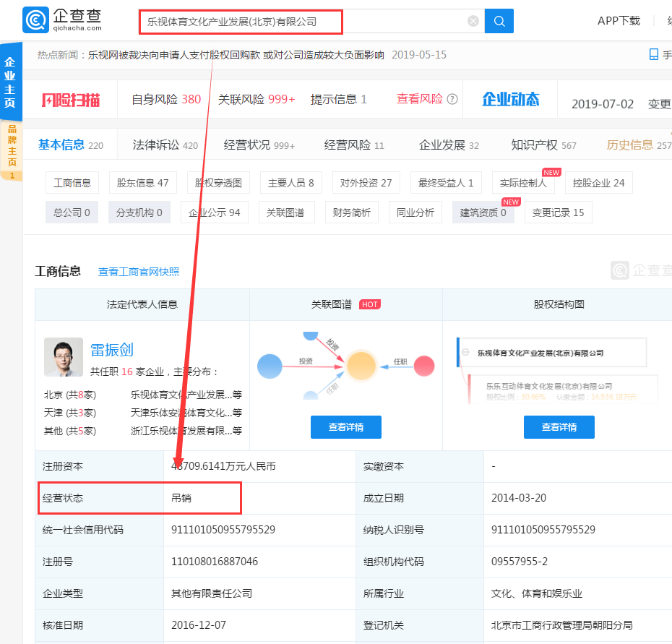Switch to 经营状况 tab
Image resolution: width=672 pixels, height=644 pixels.
[259, 145]
